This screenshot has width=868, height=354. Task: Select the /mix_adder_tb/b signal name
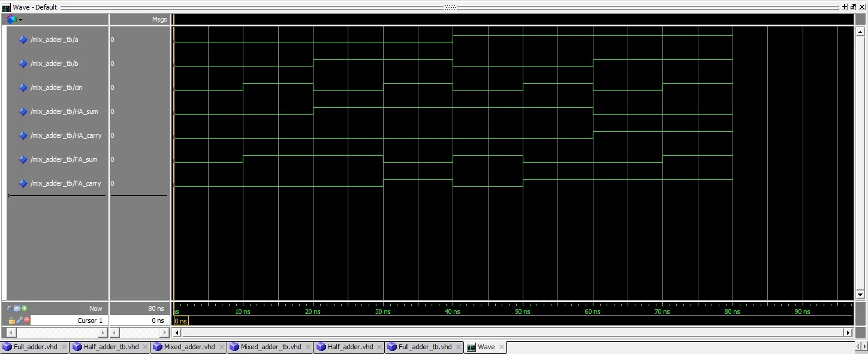pyautogui.click(x=55, y=63)
